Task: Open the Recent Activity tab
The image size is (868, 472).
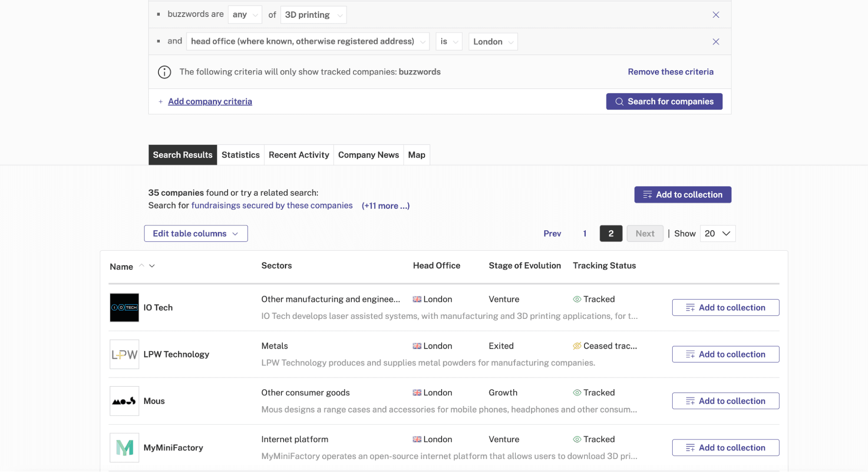Action: click(299, 155)
